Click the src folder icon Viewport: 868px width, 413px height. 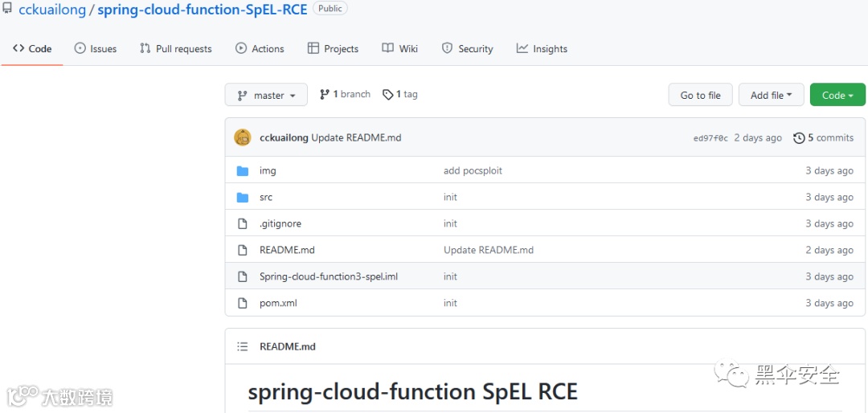point(243,198)
